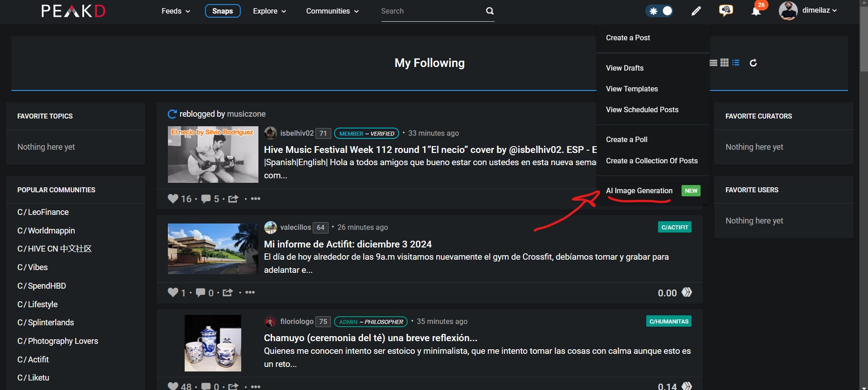The width and height of the screenshot is (868, 390).
Task: Click the search magnifier icon
Action: tap(490, 11)
